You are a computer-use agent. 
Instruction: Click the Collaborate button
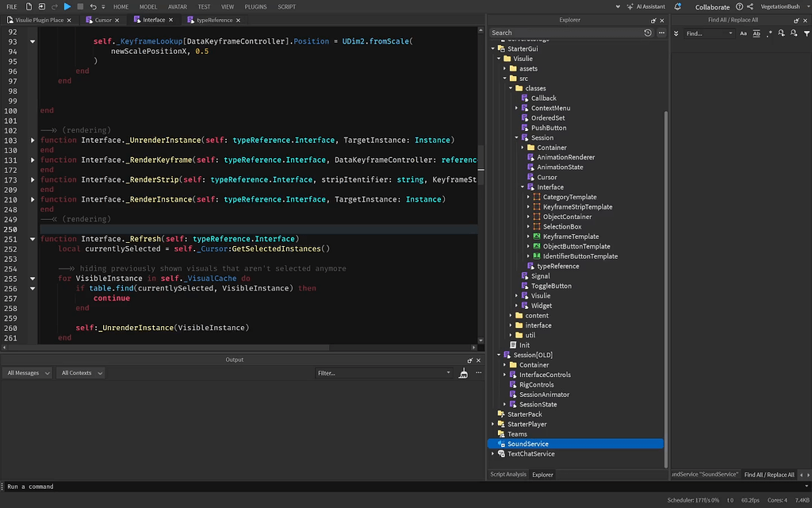(x=711, y=6)
